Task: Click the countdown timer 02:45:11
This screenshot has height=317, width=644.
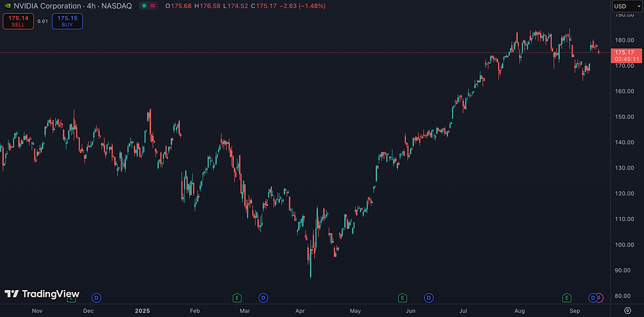Action: [627, 59]
